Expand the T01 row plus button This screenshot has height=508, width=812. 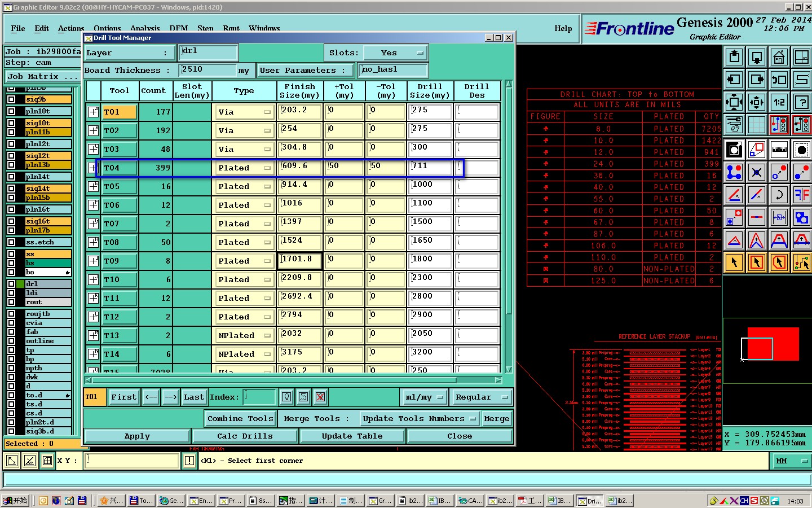pos(94,112)
